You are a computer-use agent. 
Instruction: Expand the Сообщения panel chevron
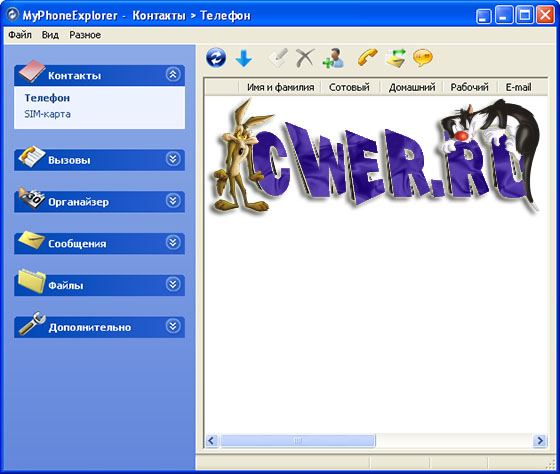pos(173,243)
